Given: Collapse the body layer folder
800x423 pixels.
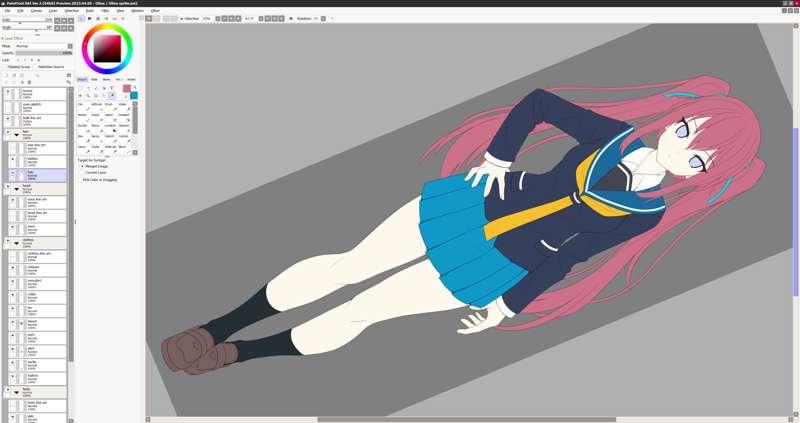Looking at the screenshot, I should 16,392.
